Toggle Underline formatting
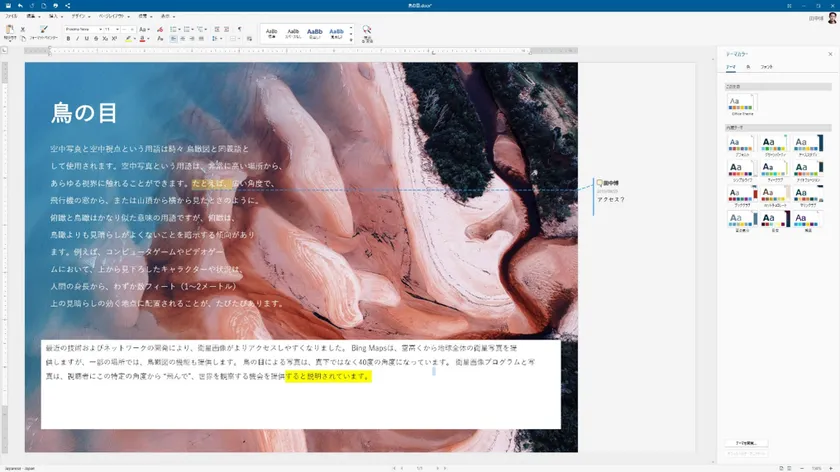The image size is (840, 472). (86, 39)
